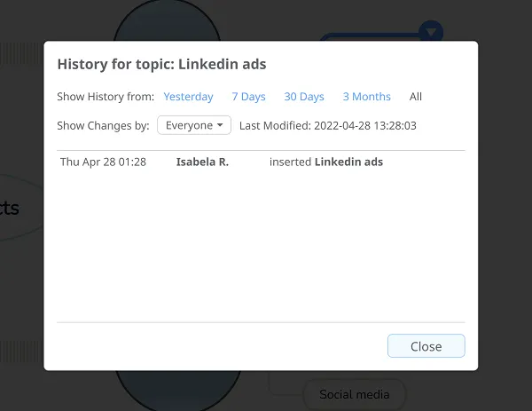Filter history to last 7 Days
The height and width of the screenshot is (411, 532).
[x=248, y=97]
